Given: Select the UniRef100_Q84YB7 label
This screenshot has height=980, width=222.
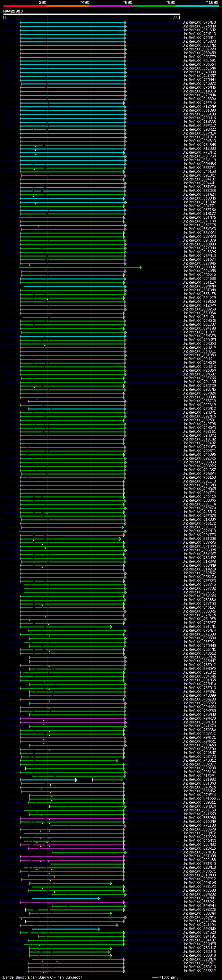Looking at the screenshot, I should (x=199, y=940).
